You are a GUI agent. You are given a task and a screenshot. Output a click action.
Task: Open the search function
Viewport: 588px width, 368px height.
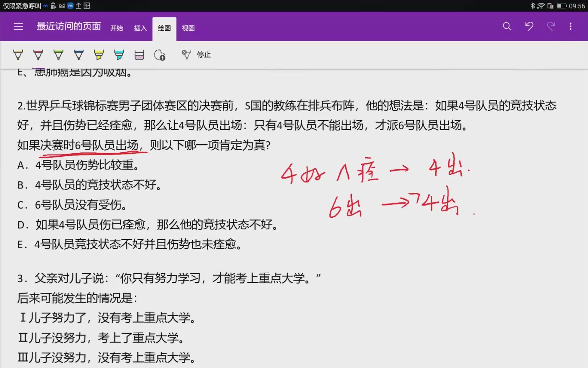pos(507,26)
